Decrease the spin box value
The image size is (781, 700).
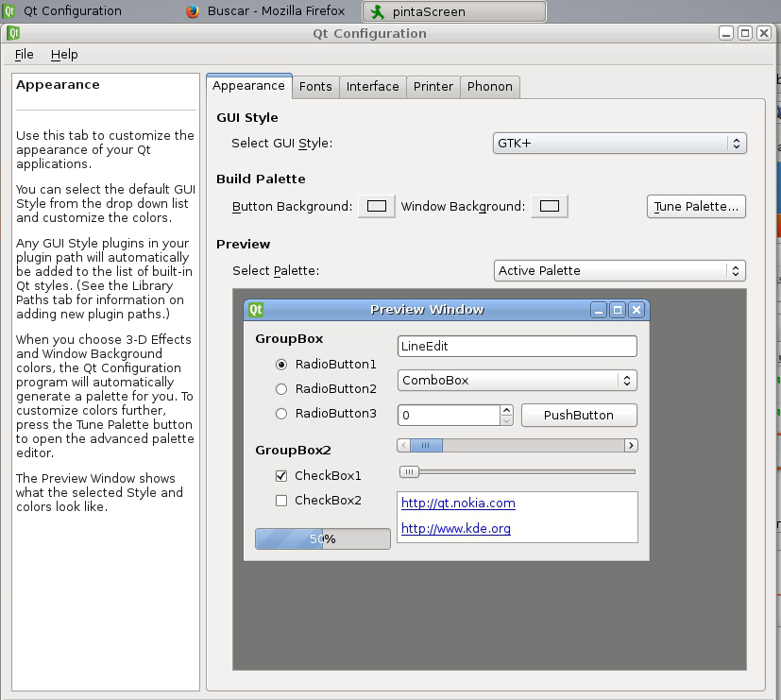point(506,420)
